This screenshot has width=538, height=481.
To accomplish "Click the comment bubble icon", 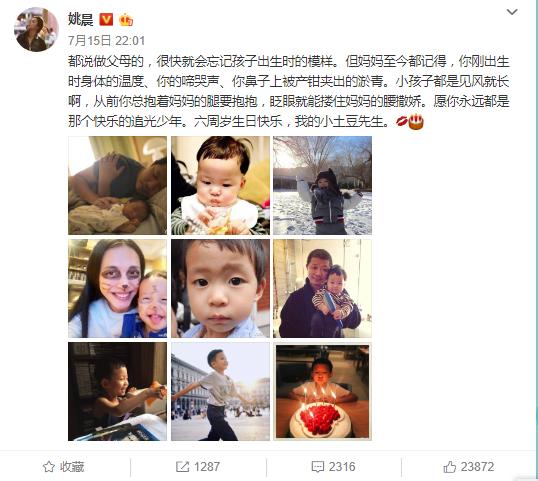I will (318, 467).
